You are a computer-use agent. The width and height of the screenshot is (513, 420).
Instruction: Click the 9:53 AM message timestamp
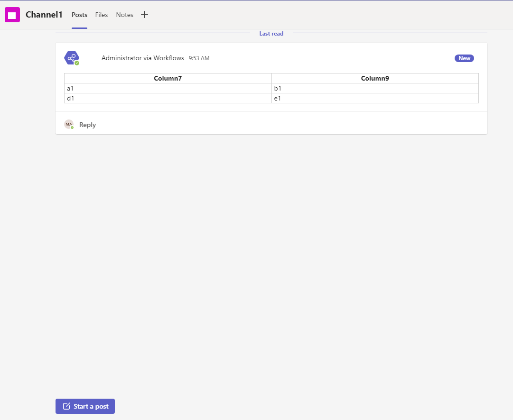(199, 58)
